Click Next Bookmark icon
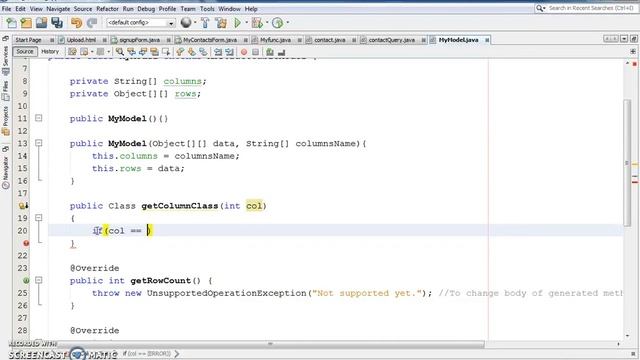 click(x=191, y=52)
